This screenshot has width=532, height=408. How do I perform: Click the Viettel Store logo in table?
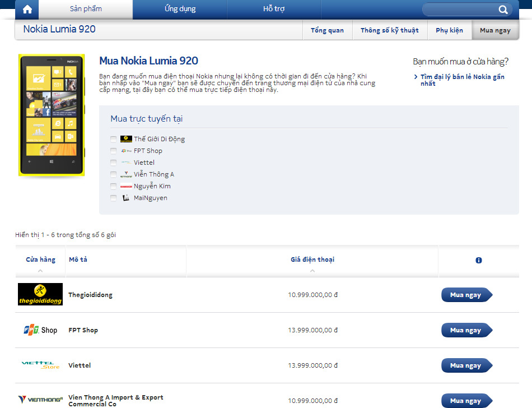tap(40, 365)
